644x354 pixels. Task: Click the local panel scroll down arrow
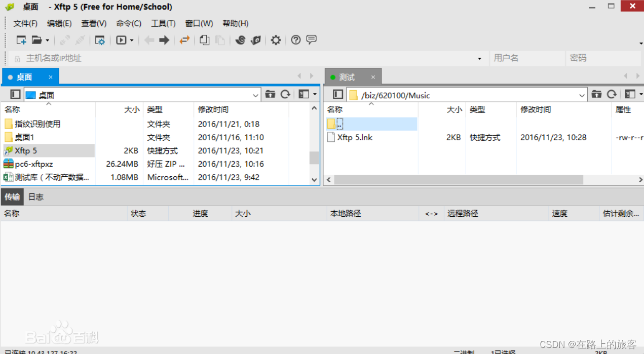pyautogui.click(x=314, y=180)
